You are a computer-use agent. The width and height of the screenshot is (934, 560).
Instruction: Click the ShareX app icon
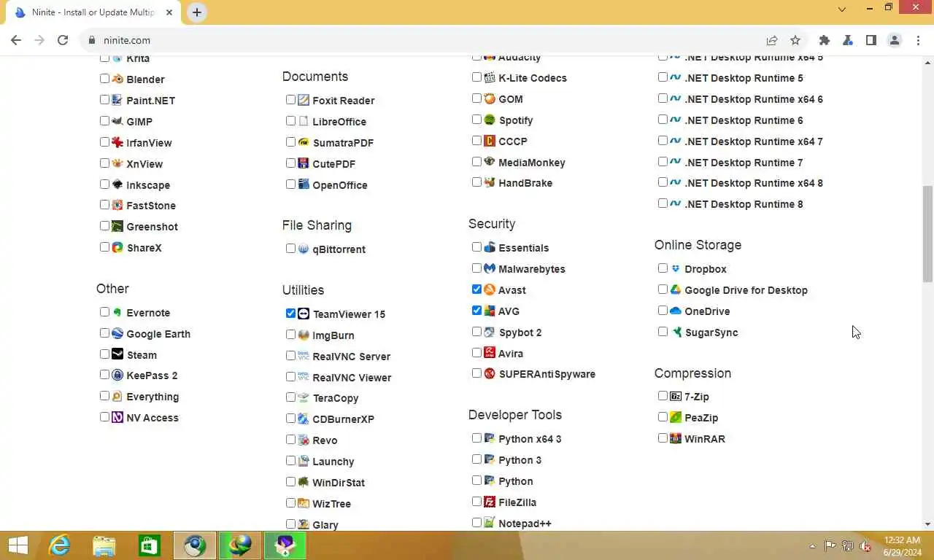117,247
